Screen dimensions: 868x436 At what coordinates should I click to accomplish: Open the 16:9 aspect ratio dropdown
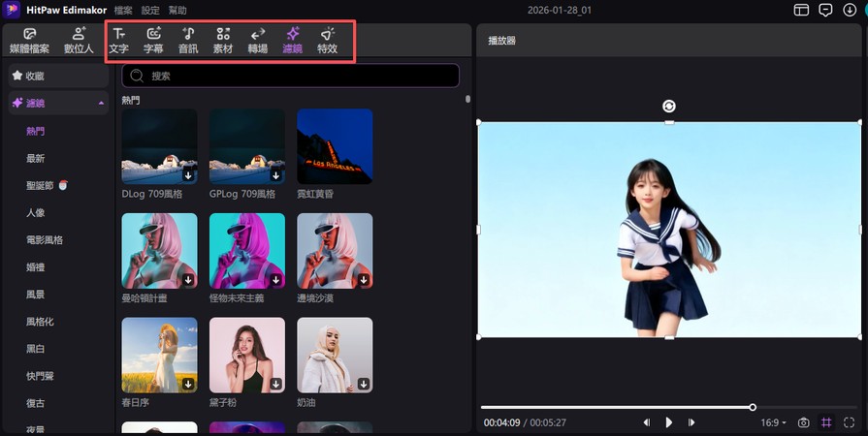pyautogui.click(x=774, y=422)
